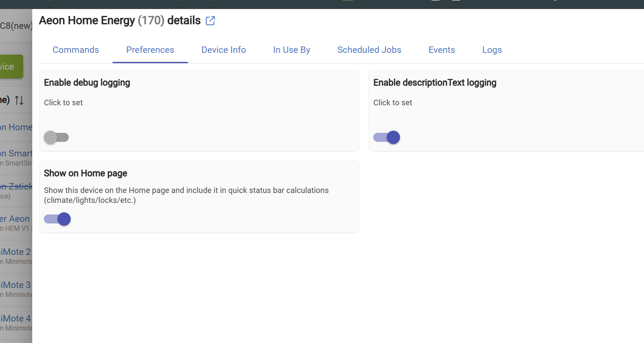View the Scheduled Jobs tab
Screen dimensions: 644x343
(369, 50)
